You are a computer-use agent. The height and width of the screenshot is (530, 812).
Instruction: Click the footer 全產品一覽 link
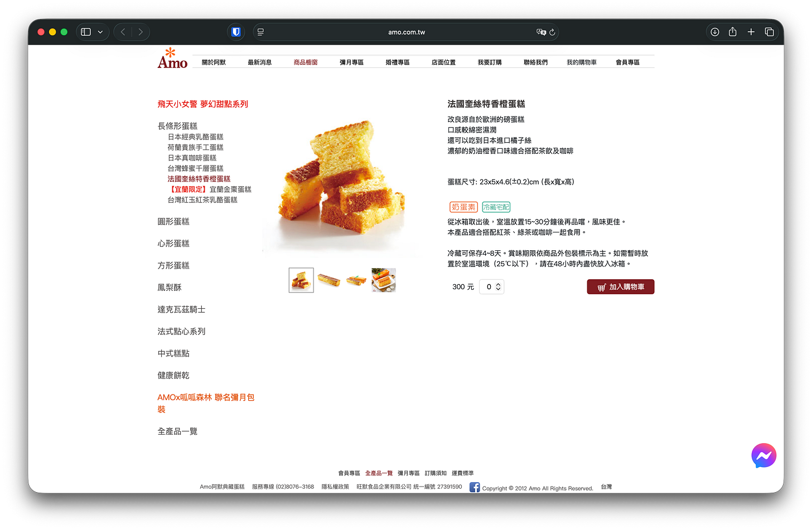click(x=379, y=473)
